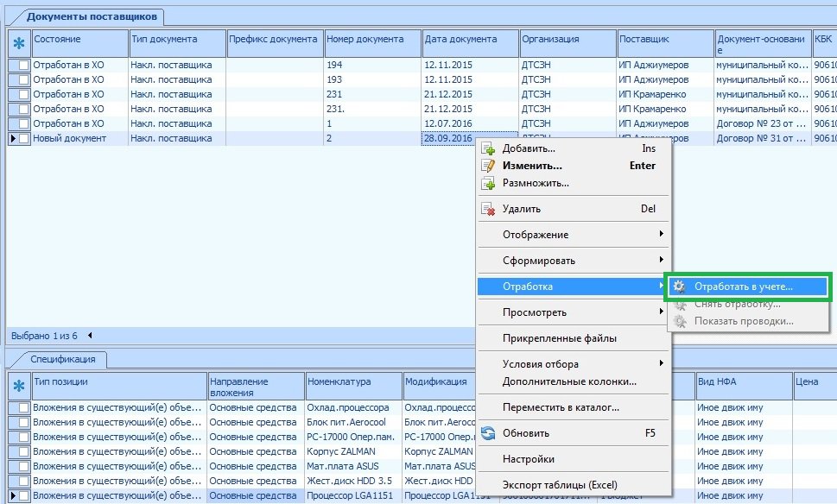Click row indicator arrow of Новый документ
This screenshot has width=837, height=504.
[13, 138]
